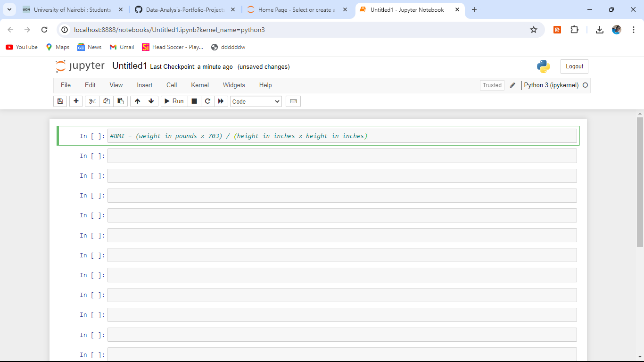This screenshot has height=362, width=644.
Task: Open the Kernel menu
Action: pos(200,85)
